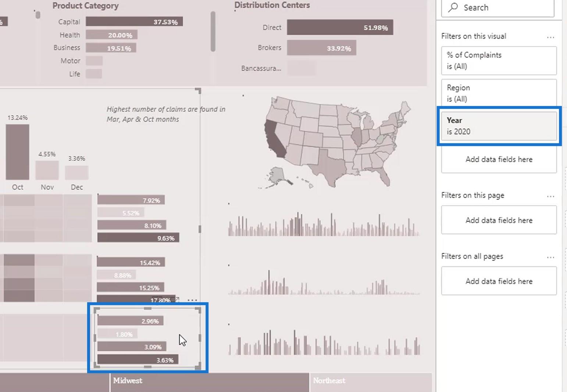Click Add data fields here under visual filters
Viewport: 567px width, 392px height.
tap(499, 159)
